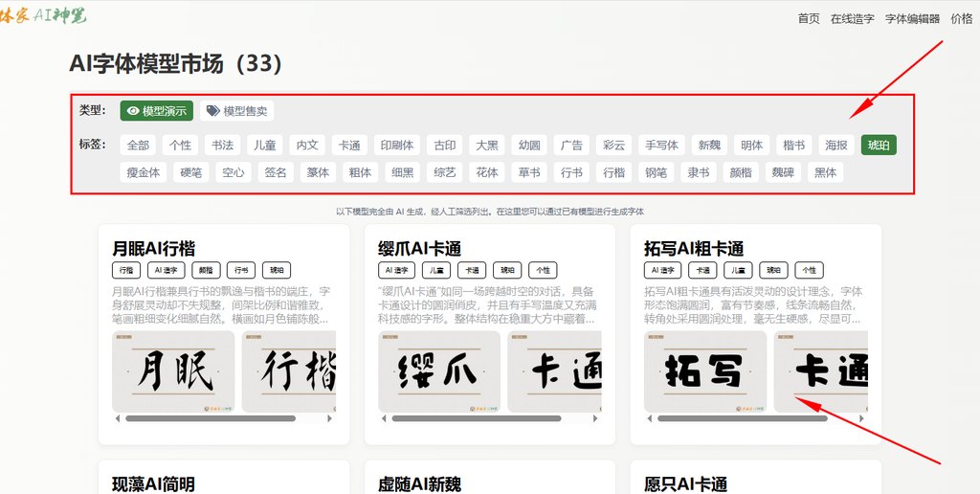The image size is (980, 494).
Task: Click the 拓写 preview thumbnail
Action: [x=705, y=371]
